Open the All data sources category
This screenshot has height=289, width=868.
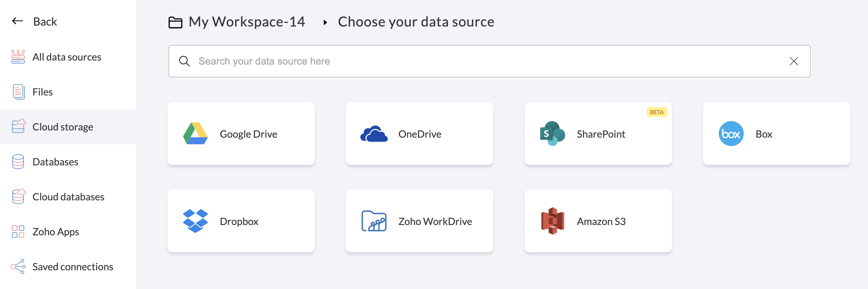tap(67, 57)
